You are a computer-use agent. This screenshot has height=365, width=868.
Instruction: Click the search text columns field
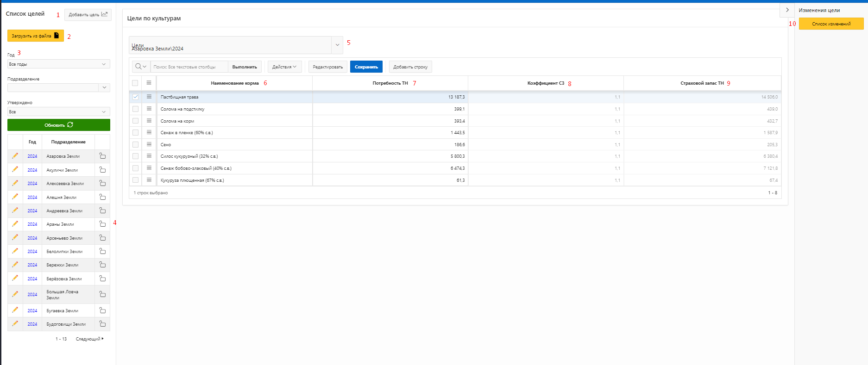click(189, 67)
